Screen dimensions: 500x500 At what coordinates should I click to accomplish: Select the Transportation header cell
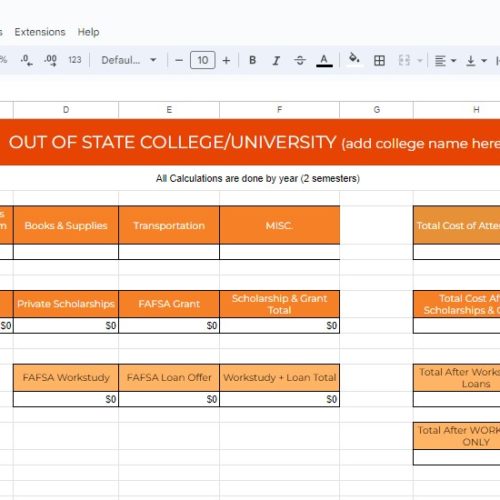click(x=169, y=225)
